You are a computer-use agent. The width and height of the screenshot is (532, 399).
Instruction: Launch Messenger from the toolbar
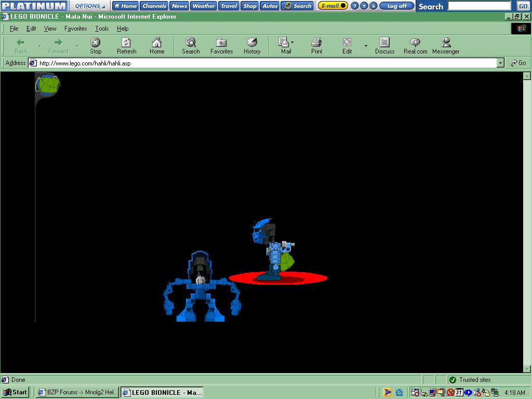pyautogui.click(x=446, y=46)
